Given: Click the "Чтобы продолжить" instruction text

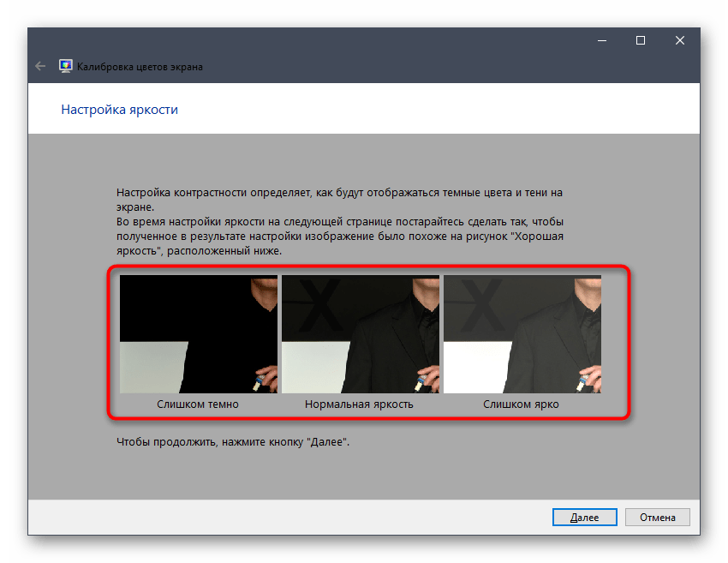Looking at the screenshot, I should click(x=233, y=443).
